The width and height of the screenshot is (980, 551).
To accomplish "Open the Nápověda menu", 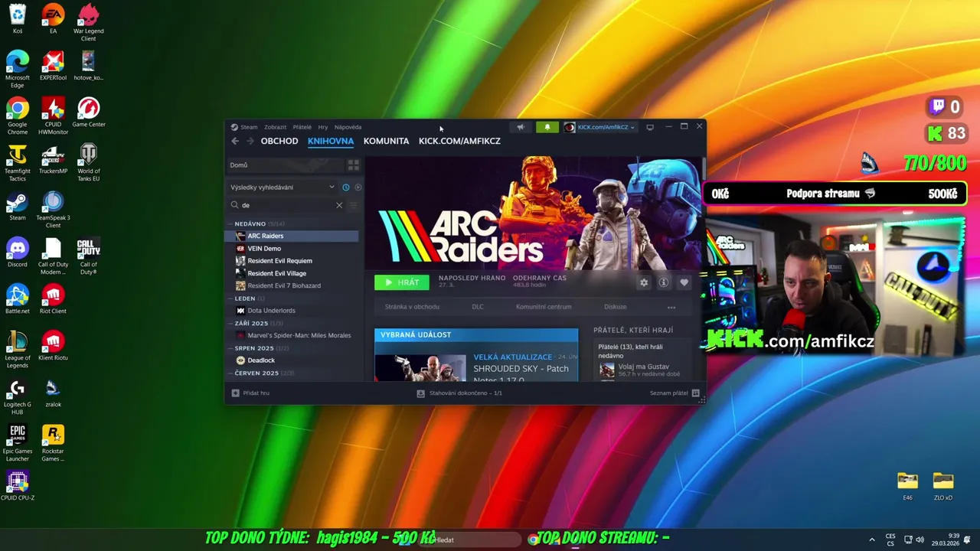I will [x=348, y=127].
